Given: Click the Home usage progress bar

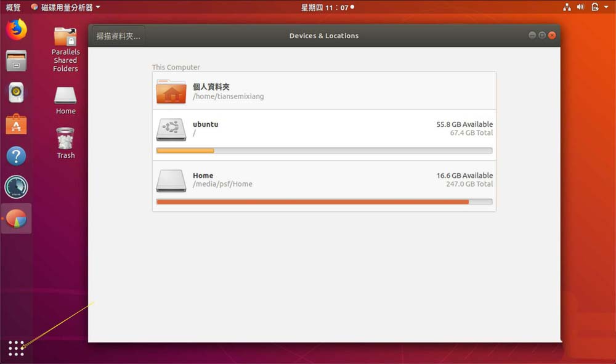Looking at the screenshot, I should (324, 202).
